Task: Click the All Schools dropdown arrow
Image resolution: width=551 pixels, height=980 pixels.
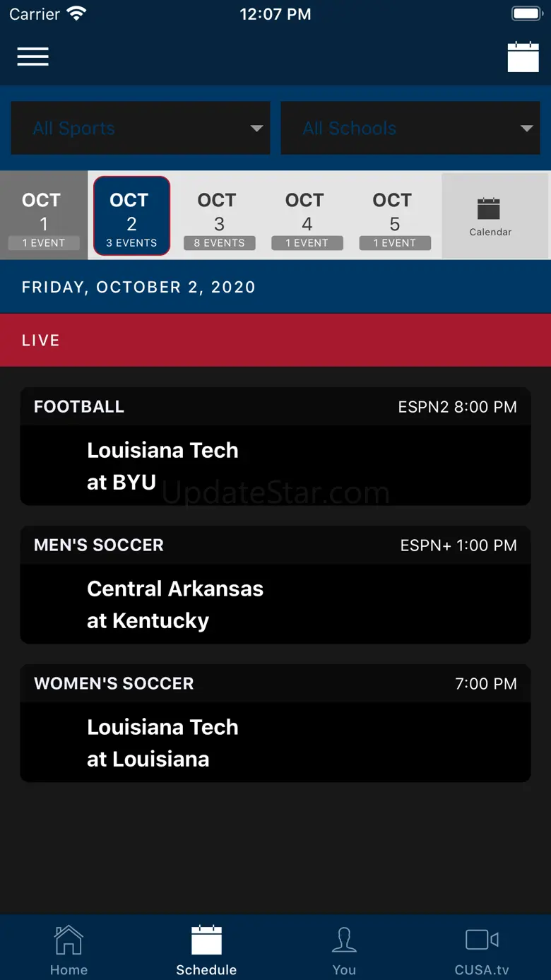Action: [x=526, y=129]
